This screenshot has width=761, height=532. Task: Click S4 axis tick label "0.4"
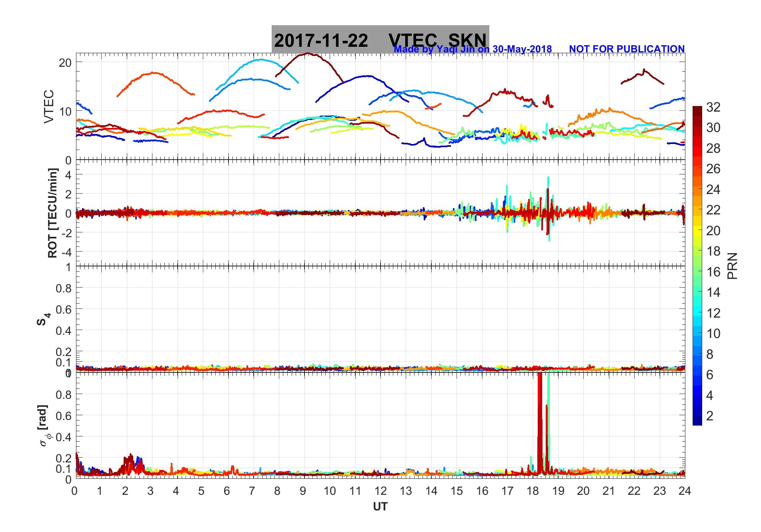[x=64, y=331]
